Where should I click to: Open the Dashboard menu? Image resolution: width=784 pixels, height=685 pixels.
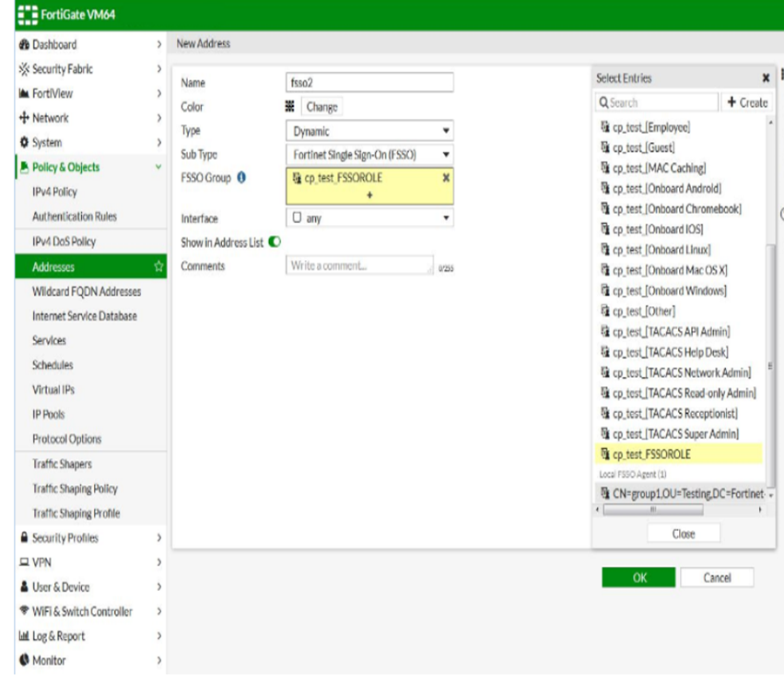pyautogui.click(x=90, y=44)
